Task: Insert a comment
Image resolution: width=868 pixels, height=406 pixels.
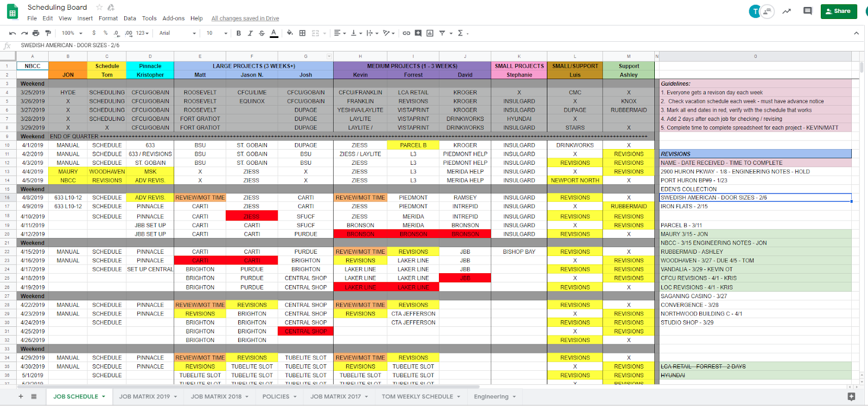Action: 418,33
